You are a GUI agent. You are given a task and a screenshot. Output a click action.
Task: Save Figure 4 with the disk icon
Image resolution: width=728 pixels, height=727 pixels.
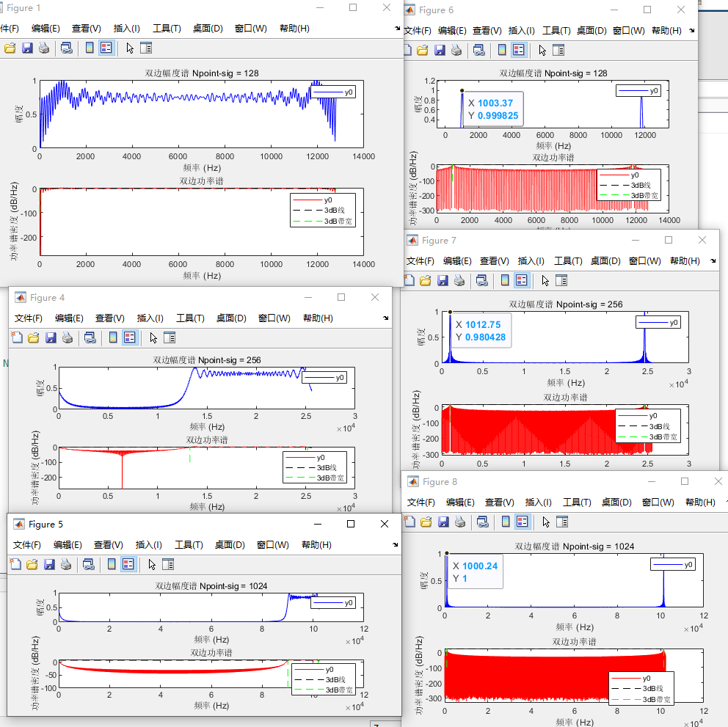point(51,337)
